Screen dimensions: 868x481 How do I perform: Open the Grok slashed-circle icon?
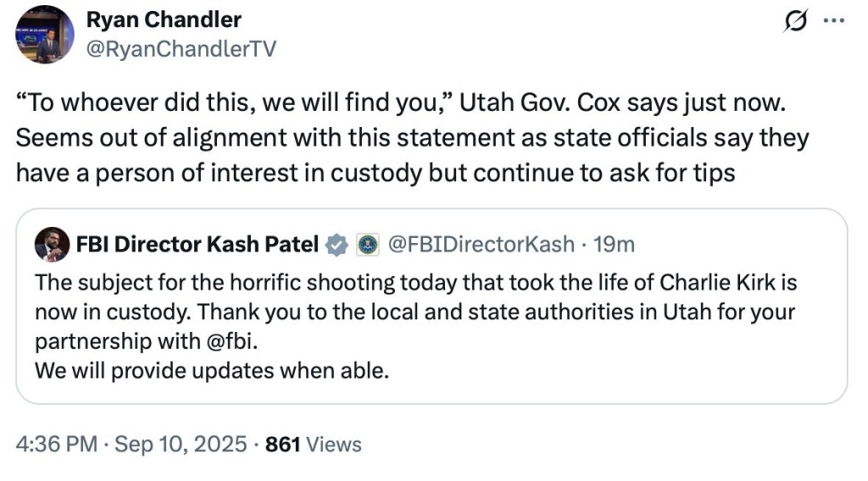(x=795, y=23)
